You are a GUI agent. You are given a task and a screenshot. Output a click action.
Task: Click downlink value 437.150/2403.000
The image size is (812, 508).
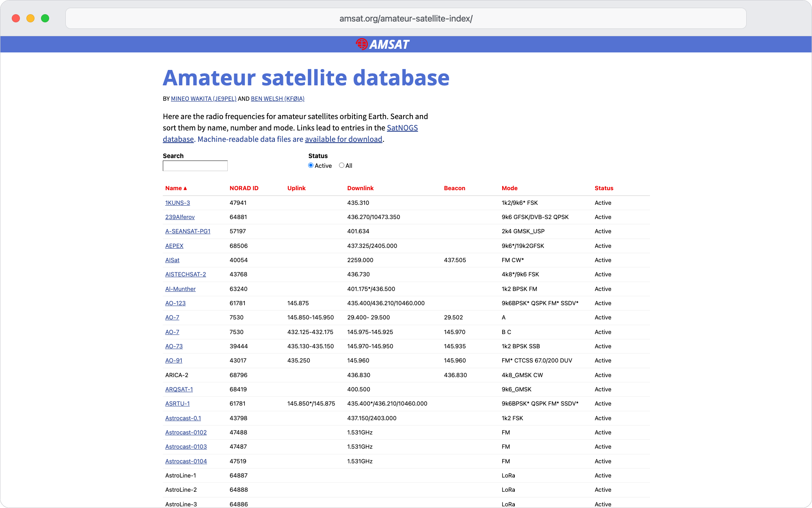click(x=372, y=418)
